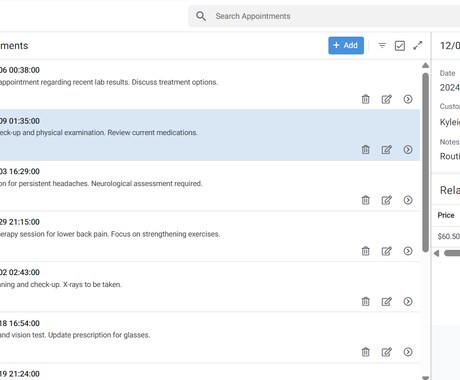Image resolution: width=460 pixels, height=380 pixels.
Task: Select row 'Focus on strengthening exercises'
Action: (x=210, y=236)
